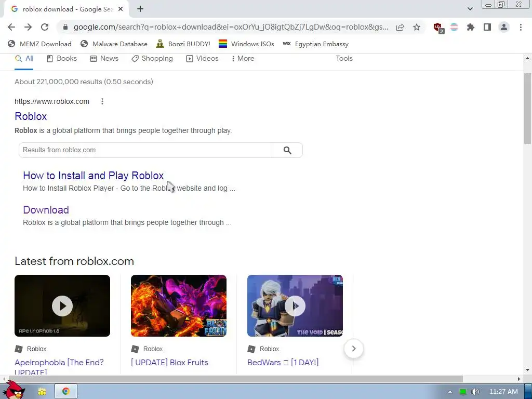This screenshot has height=399, width=532.
Task: Play the BedWars video thumbnail
Action: tap(295, 305)
